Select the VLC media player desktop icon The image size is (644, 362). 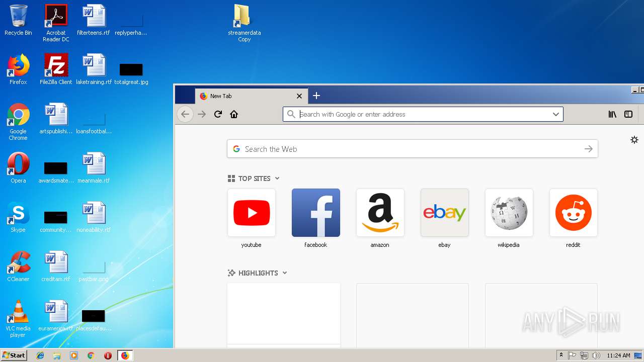click(x=18, y=319)
